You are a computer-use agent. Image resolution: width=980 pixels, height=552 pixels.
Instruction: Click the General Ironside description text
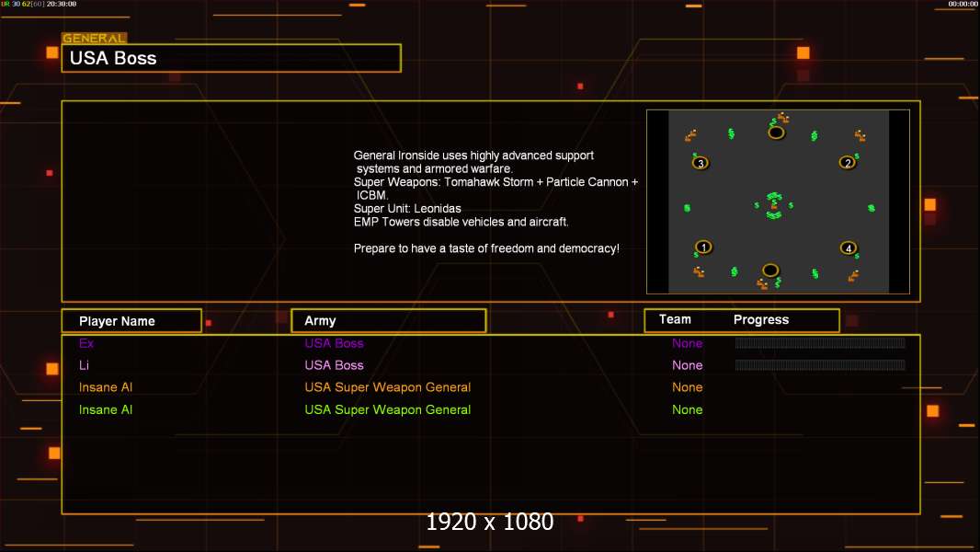click(495, 201)
